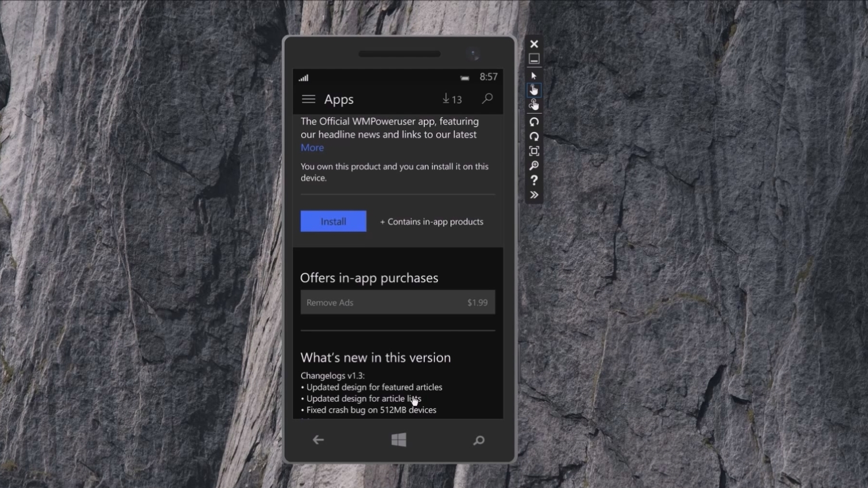Viewport: 868px width, 488px height.
Task: Click the search icon in Apps header
Action: (488, 99)
